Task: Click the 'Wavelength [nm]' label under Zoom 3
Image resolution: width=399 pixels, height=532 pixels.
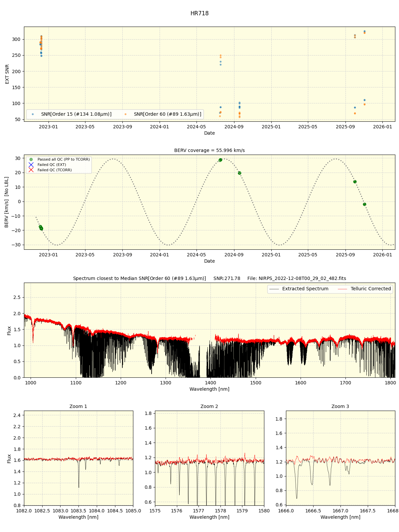Action: (x=340, y=517)
